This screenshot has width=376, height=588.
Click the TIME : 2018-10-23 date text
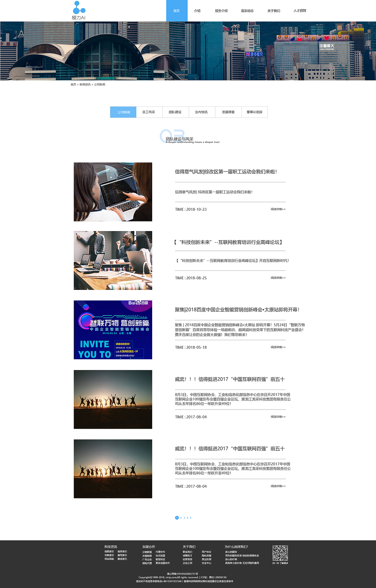[191, 210]
